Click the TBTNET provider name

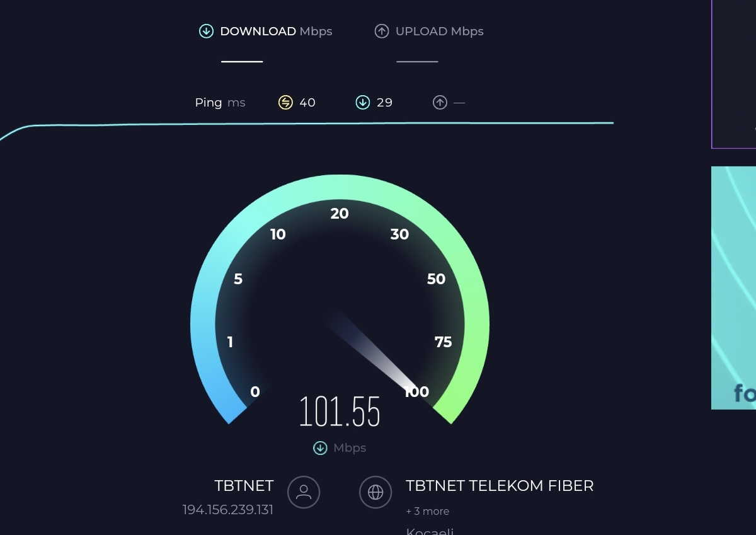click(x=244, y=486)
